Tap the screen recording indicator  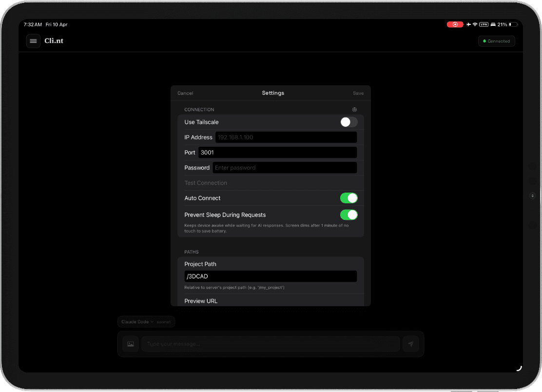455,24
